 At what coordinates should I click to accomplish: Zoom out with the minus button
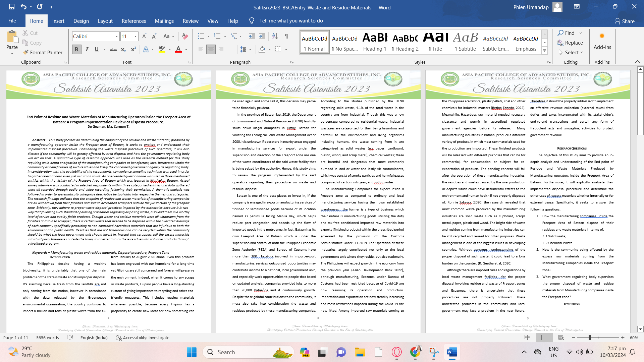click(574, 338)
